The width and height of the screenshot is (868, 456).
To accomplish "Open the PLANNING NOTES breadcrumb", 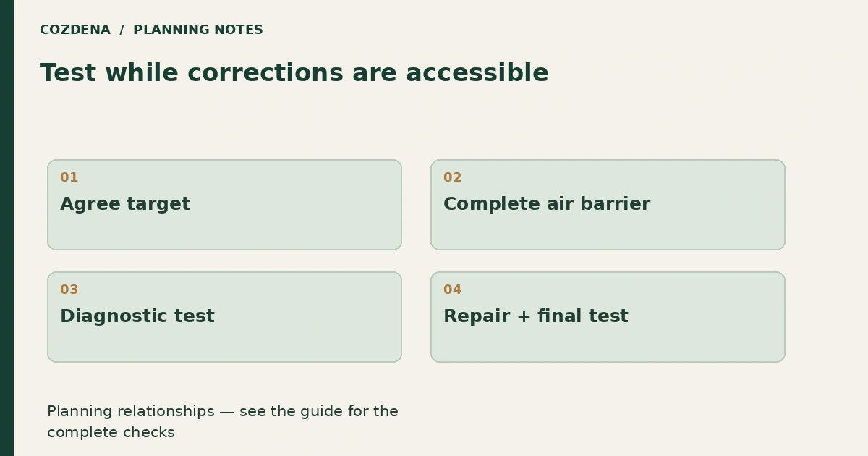I will 198,30.
